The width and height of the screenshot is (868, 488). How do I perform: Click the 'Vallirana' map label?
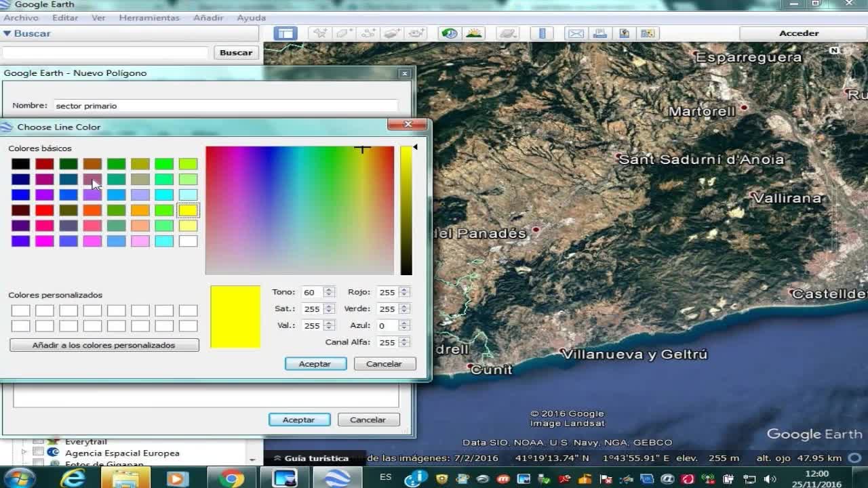click(787, 198)
